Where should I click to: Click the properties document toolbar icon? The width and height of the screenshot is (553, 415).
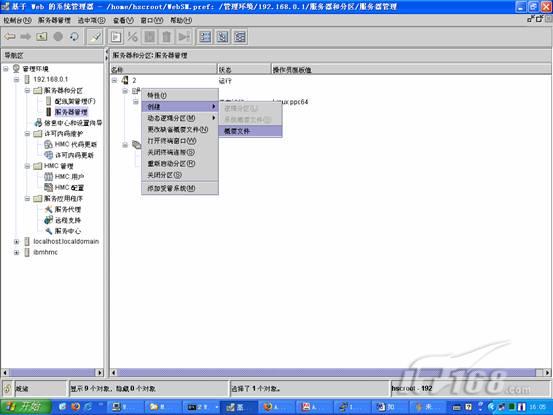pyautogui.click(x=116, y=37)
